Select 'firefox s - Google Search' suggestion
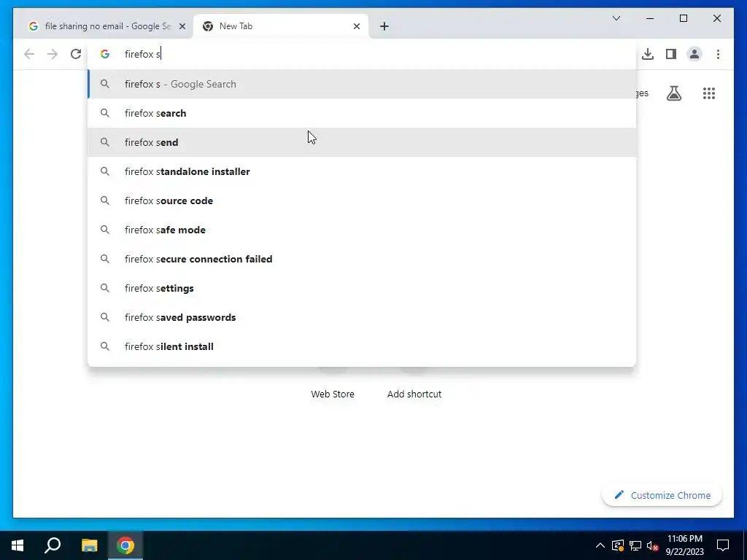 [362, 84]
